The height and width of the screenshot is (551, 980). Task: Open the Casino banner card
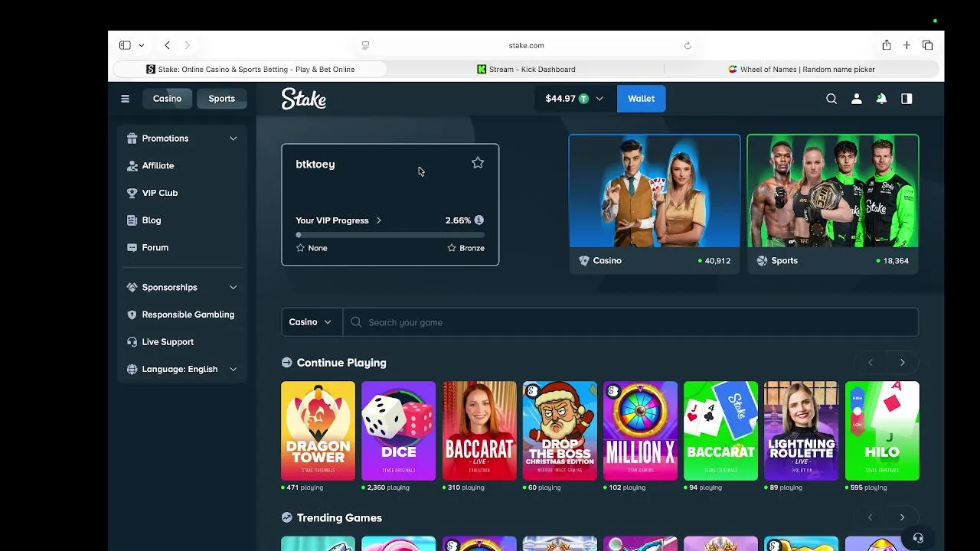pos(655,204)
